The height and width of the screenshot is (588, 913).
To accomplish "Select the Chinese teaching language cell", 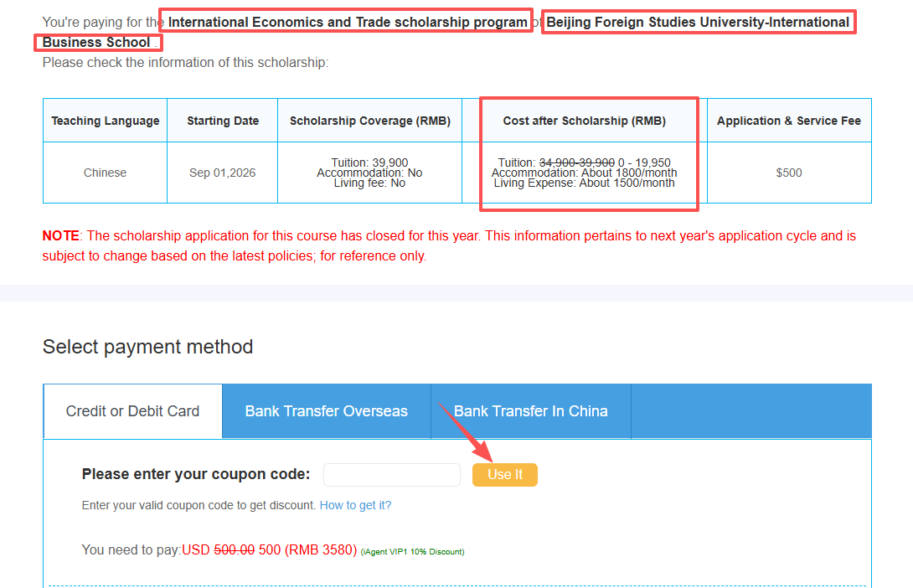I will pos(105,173).
